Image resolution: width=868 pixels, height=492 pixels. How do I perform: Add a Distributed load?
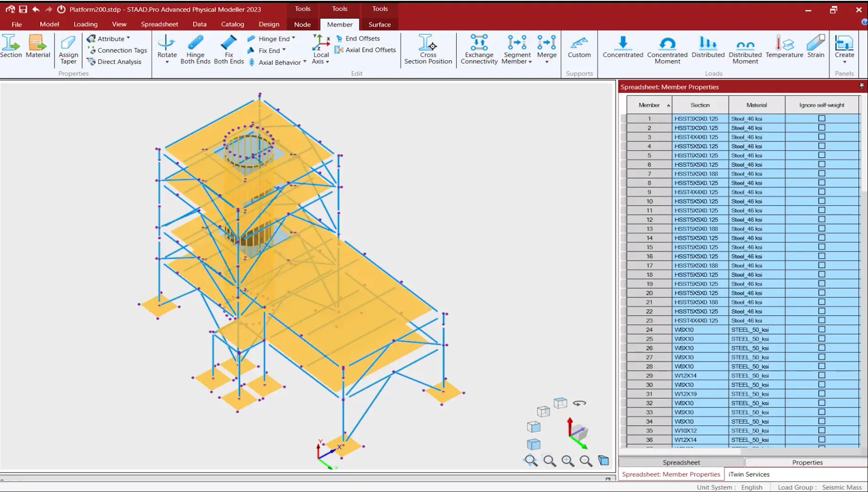pos(708,47)
